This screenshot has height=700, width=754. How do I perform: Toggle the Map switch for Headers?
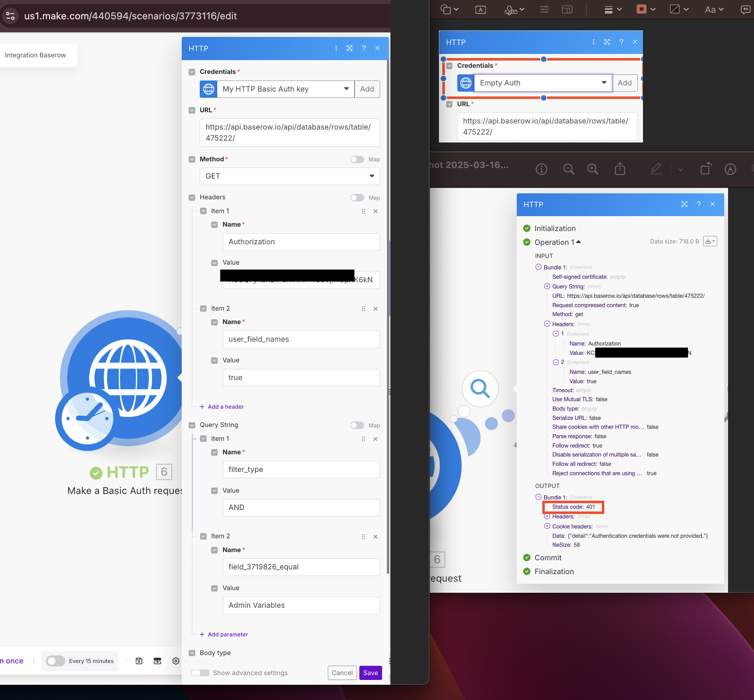357,198
